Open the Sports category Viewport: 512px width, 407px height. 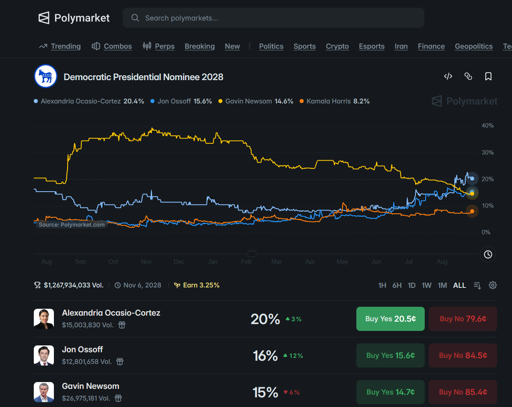(305, 47)
